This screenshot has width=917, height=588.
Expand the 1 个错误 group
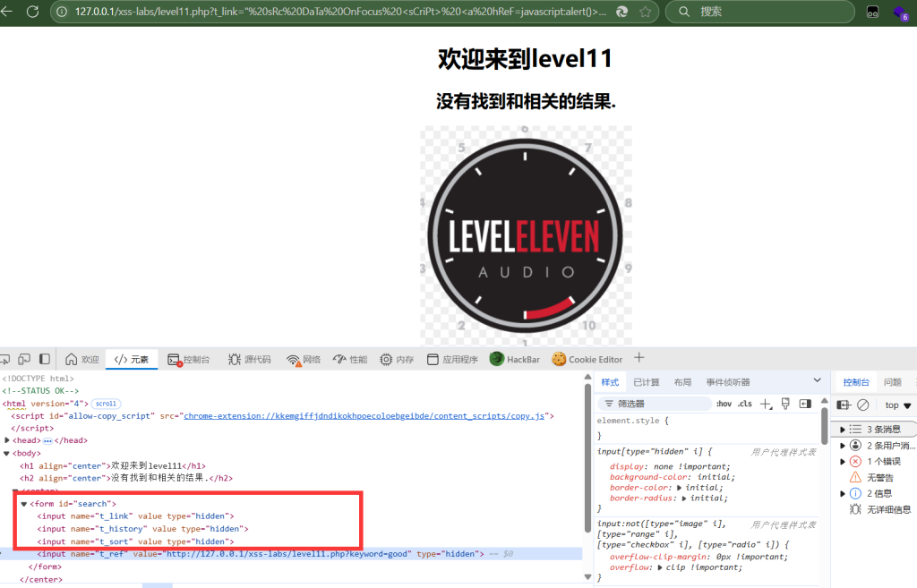tap(842, 462)
